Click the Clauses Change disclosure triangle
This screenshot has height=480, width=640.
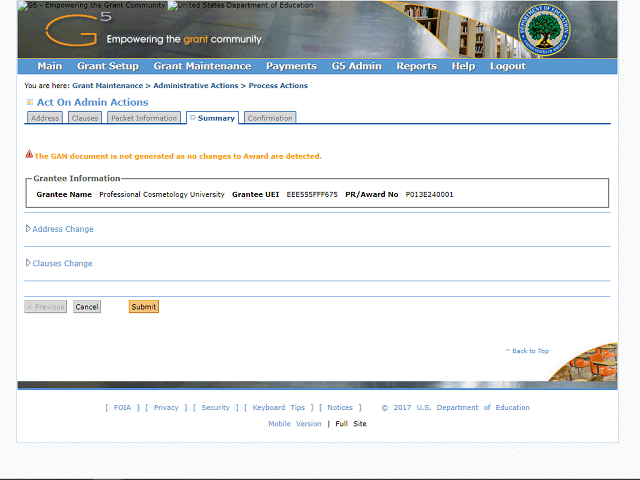point(28,262)
